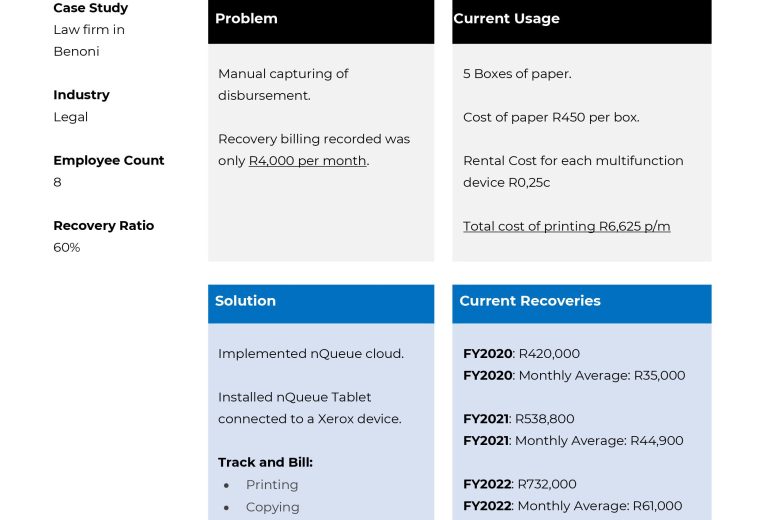Click the black "Current Usage" header
This screenshot has width=760, height=520.
point(581,19)
